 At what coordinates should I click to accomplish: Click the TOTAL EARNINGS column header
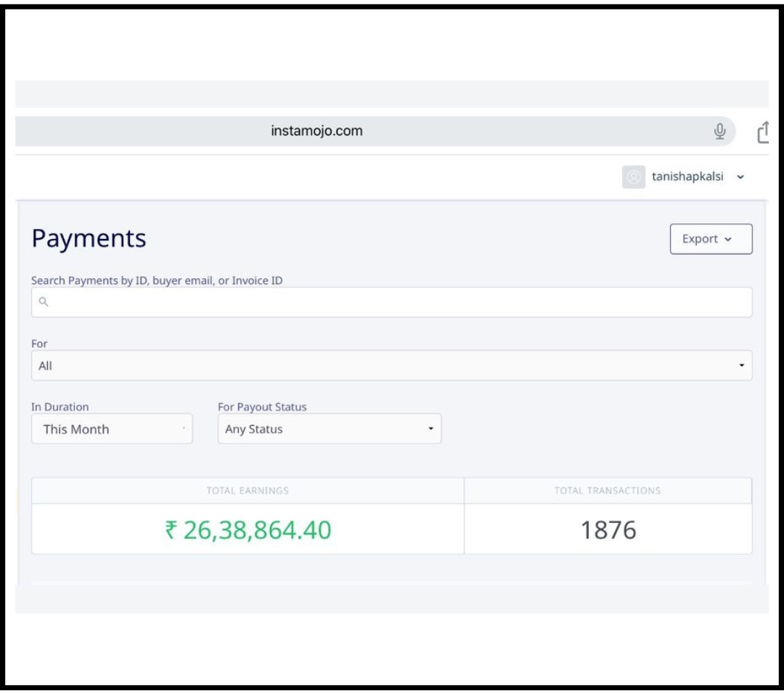(x=248, y=490)
